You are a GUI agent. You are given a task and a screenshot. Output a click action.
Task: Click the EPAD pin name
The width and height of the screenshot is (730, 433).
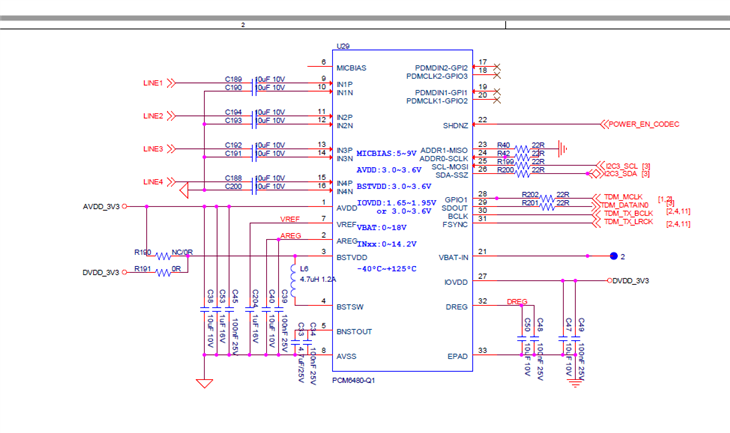(458, 356)
